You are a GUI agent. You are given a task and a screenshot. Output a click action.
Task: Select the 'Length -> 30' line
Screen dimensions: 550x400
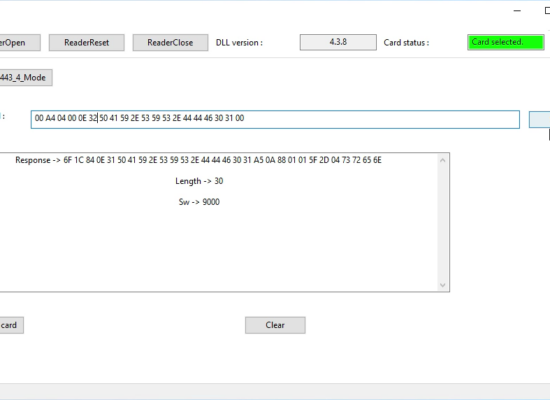[x=199, y=181]
